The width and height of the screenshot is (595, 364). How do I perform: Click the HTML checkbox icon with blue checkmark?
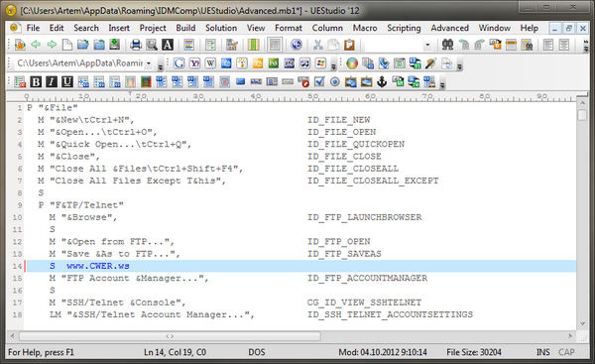click(x=319, y=81)
